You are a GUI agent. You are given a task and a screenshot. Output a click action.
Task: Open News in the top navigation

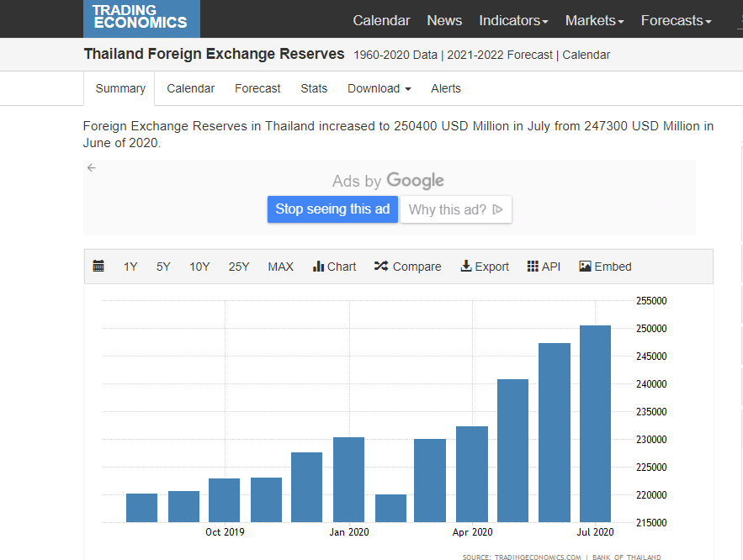point(444,20)
